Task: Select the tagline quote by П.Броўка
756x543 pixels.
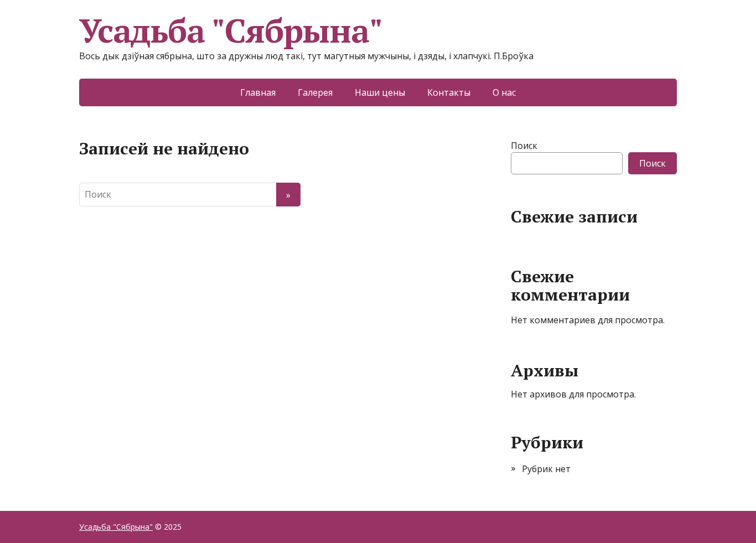Action: (x=306, y=56)
